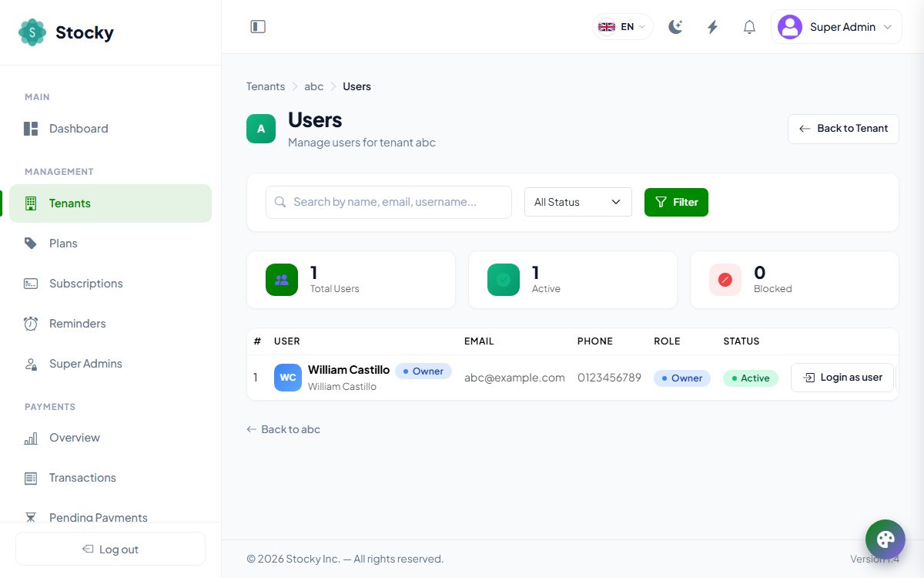Click the Tenants breadcrumb link
The image size is (924, 578).
266,86
